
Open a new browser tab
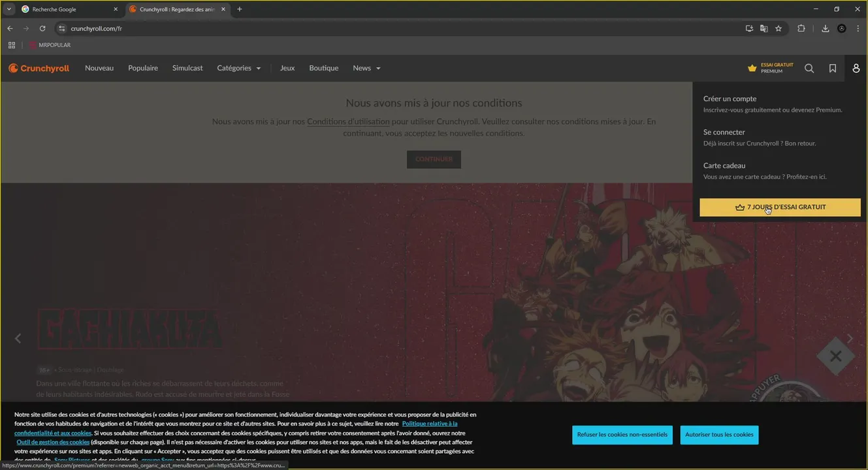[x=240, y=9]
